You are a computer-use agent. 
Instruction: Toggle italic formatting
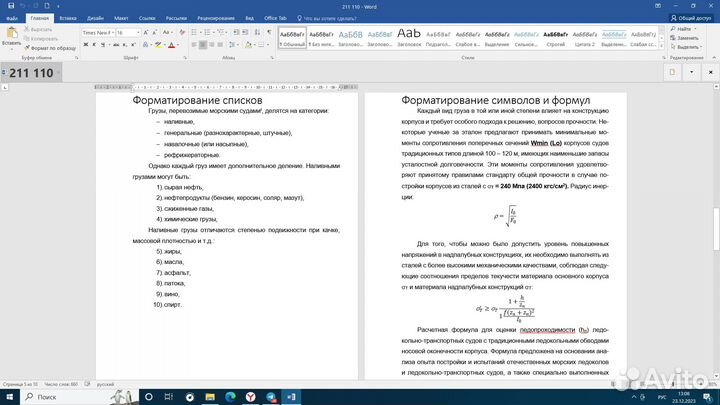coord(94,45)
